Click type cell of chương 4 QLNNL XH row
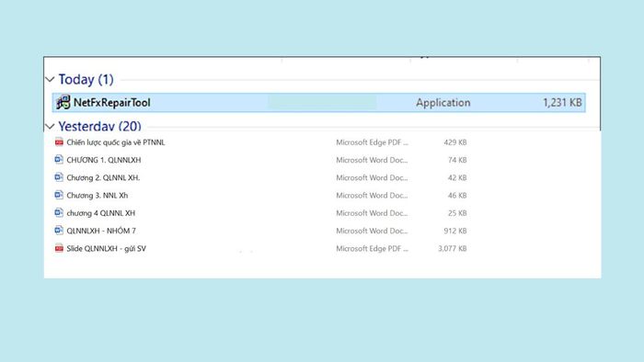The image size is (644, 362). click(372, 213)
